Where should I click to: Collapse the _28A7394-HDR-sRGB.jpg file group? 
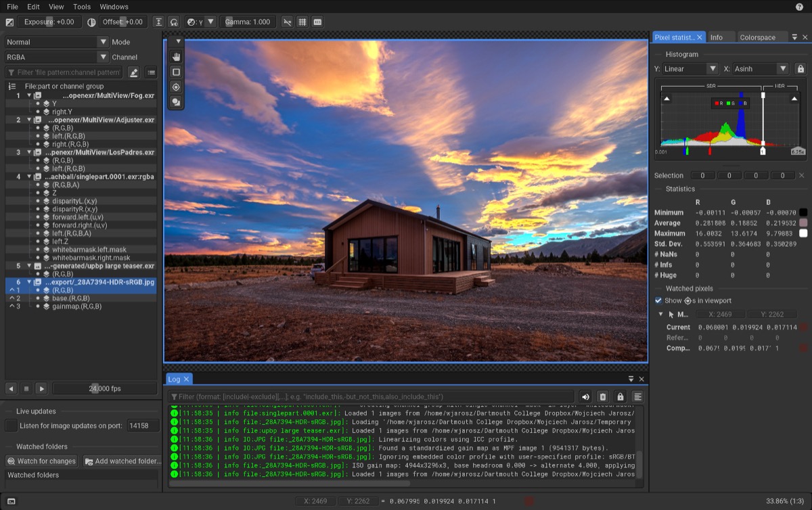pyautogui.click(x=29, y=282)
